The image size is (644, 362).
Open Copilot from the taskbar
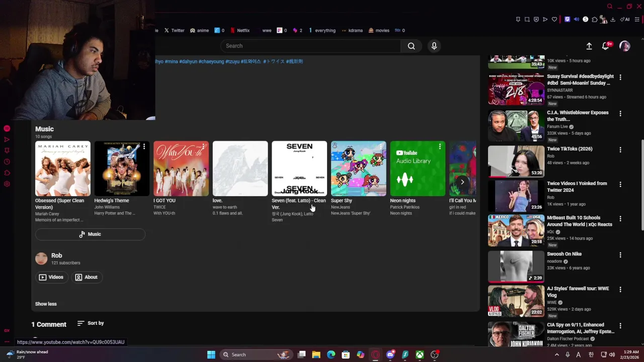[x=360, y=354]
